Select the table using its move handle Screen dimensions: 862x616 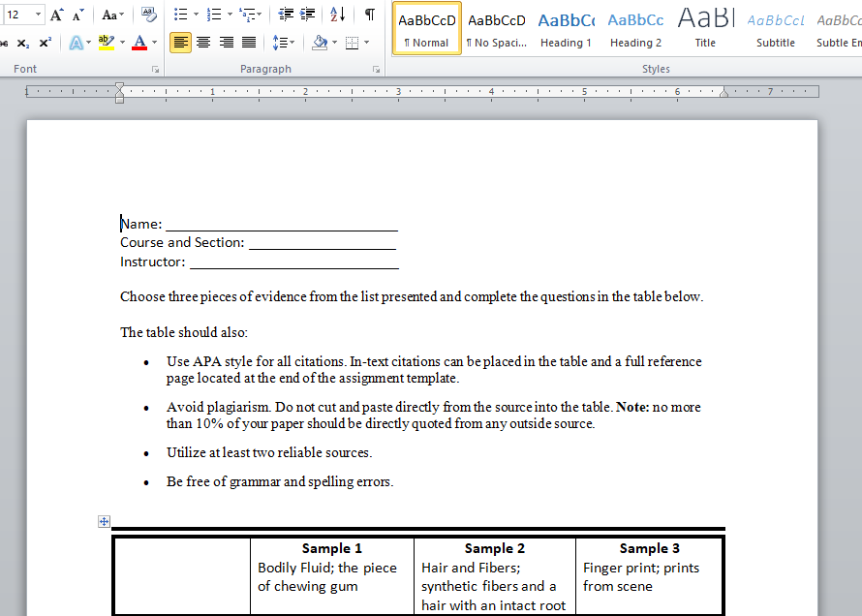pyautogui.click(x=104, y=521)
